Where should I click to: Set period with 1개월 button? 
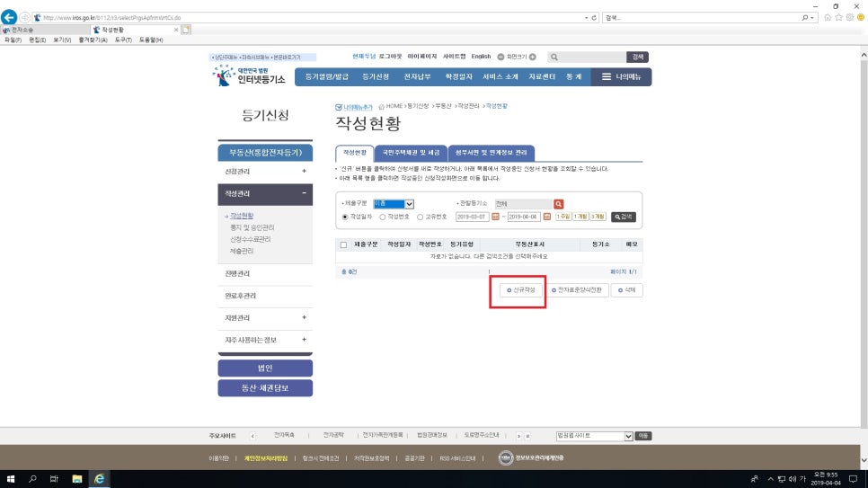click(x=580, y=217)
